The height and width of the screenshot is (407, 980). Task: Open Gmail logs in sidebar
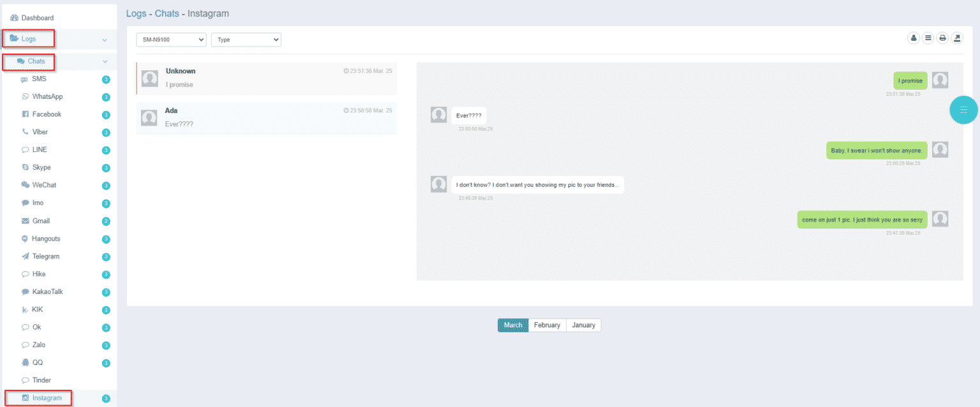[x=41, y=221]
